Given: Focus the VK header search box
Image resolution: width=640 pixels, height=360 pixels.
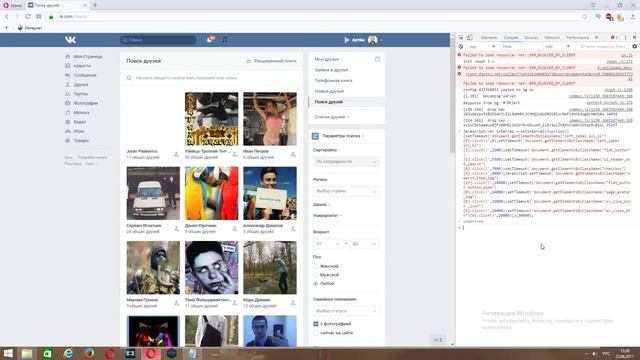Looking at the screenshot, I should point(158,40).
